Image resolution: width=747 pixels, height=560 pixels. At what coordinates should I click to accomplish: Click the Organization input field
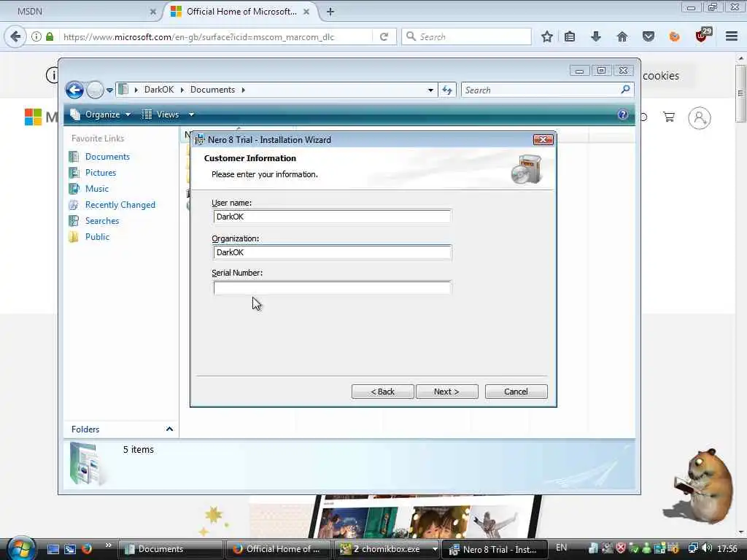click(332, 252)
